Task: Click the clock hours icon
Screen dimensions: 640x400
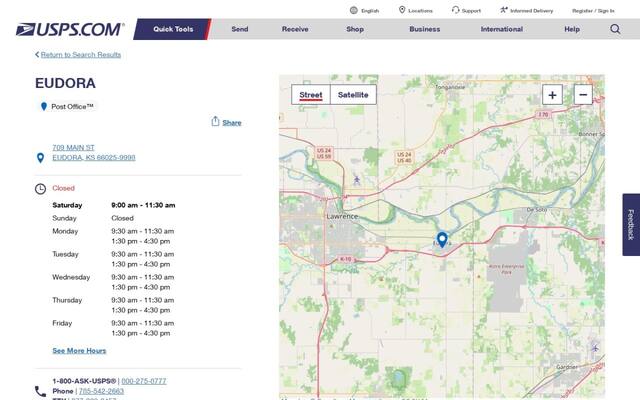Action: click(x=40, y=189)
